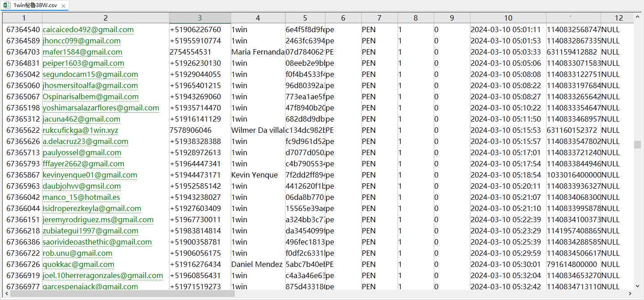
Task: Select cell with ID 67366919
Action: [x=23, y=275]
